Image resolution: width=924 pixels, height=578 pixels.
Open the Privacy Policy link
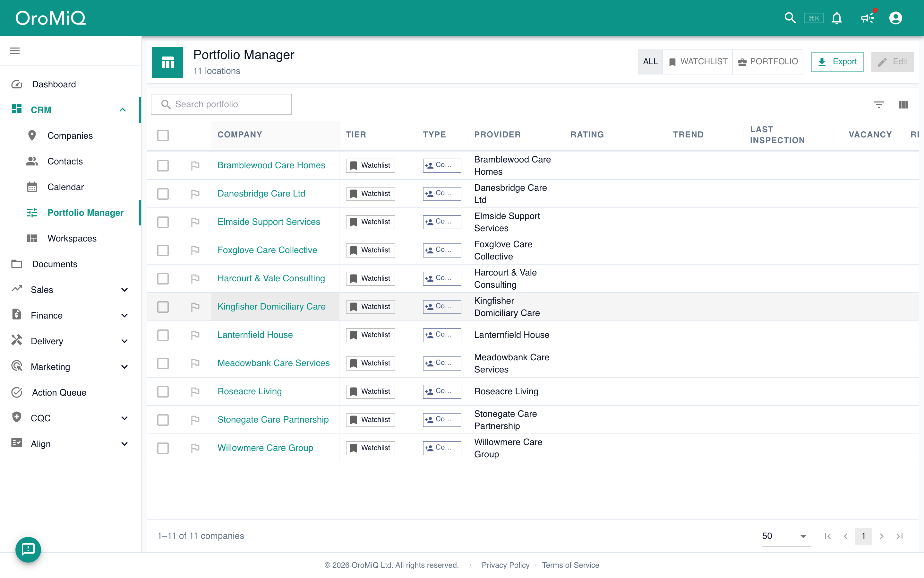click(506, 565)
